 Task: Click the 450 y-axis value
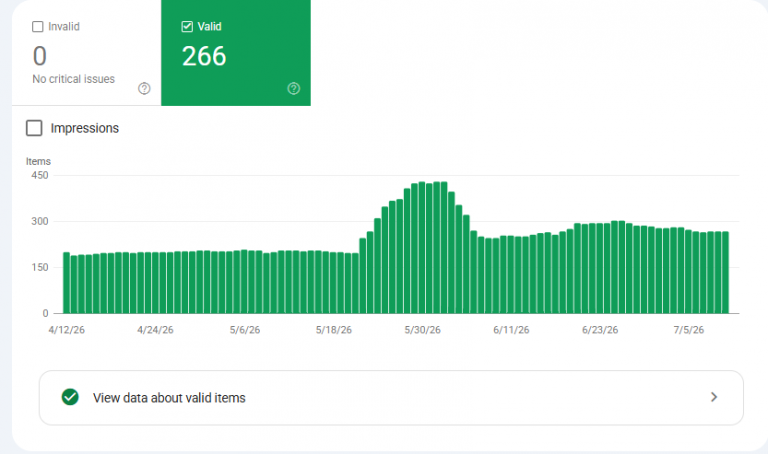(40, 175)
